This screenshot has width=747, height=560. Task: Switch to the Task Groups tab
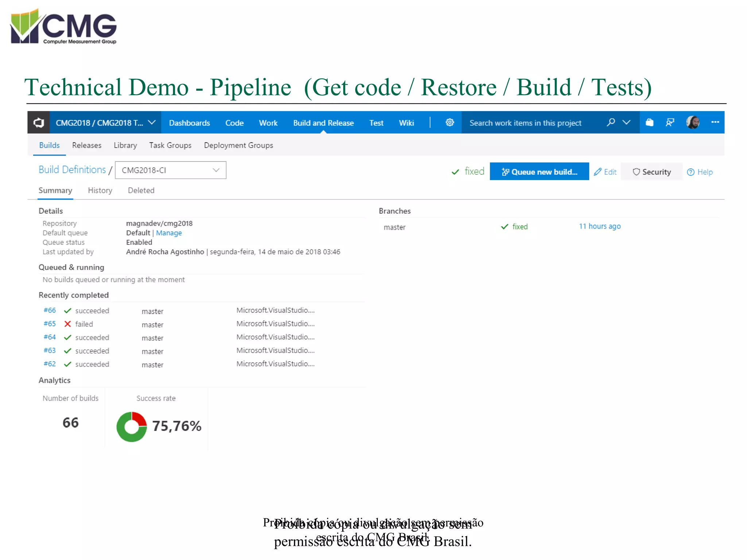click(170, 145)
